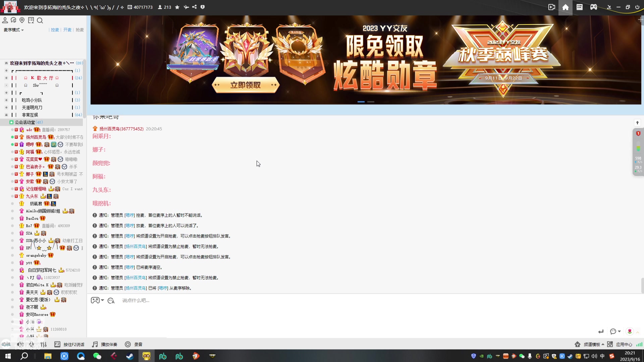644x362 pixels.
Task: Click channel tree scrollbar
Action: (85, 88)
